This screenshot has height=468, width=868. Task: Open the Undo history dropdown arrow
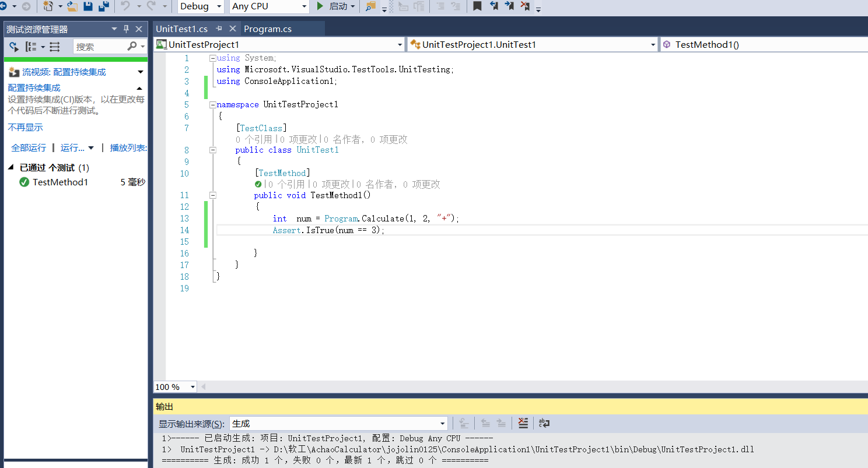tap(139, 6)
